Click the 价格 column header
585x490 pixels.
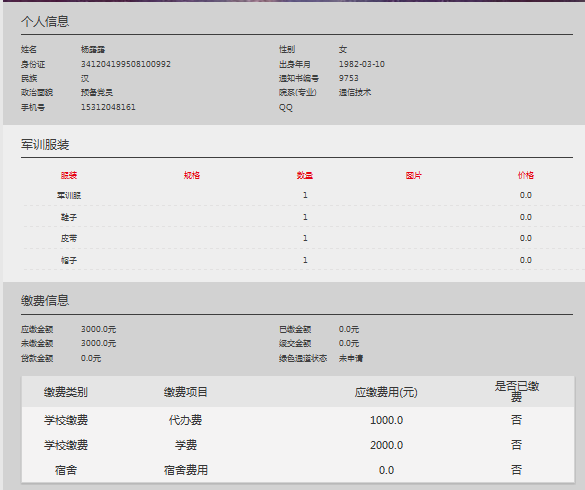click(526, 175)
